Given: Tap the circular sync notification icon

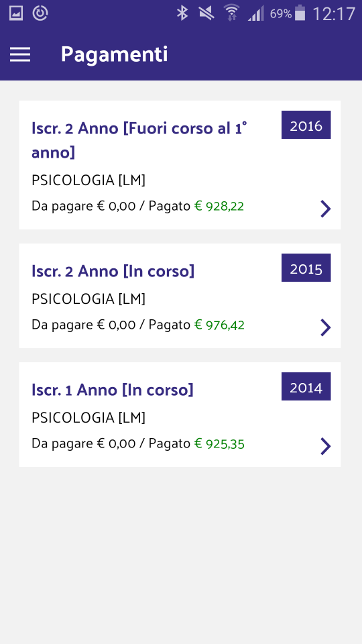Looking at the screenshot, I should click(40, 13).
